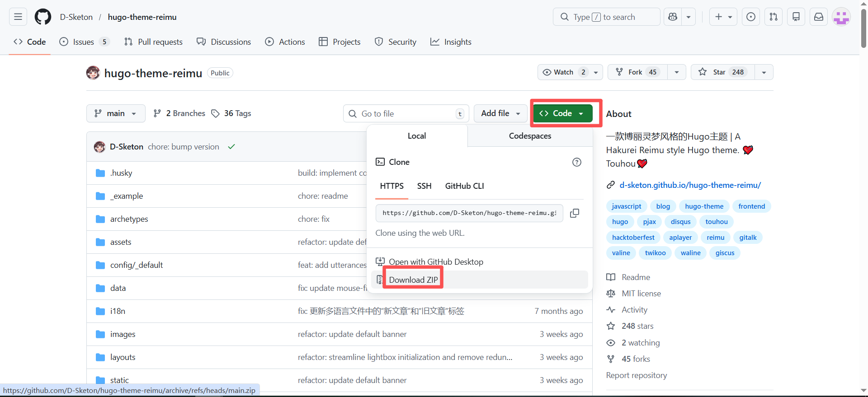View the 2 Branches link
This screenshot has height=397, width=868.
point(179,113)
